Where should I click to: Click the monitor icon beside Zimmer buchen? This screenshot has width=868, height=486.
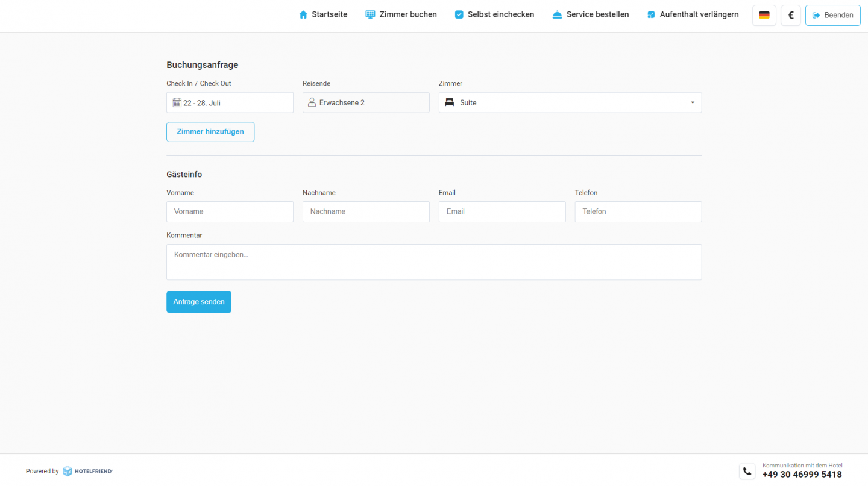tap(371, 14)
